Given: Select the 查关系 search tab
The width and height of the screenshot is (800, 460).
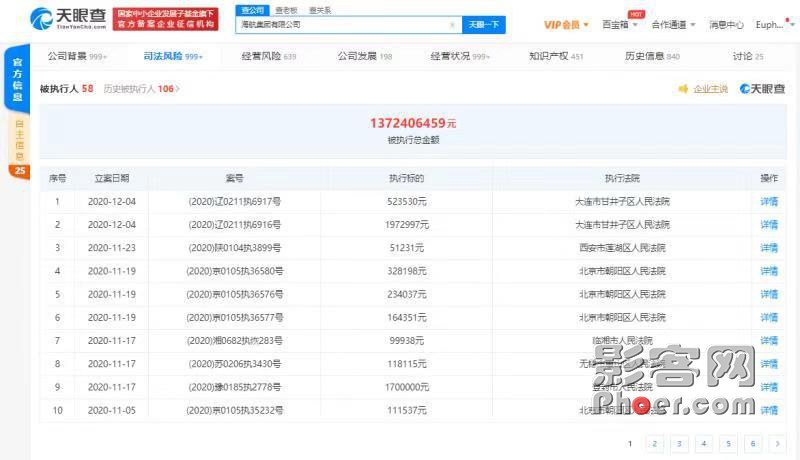Looking at the screenshot, I should click(x=320, y=10).
